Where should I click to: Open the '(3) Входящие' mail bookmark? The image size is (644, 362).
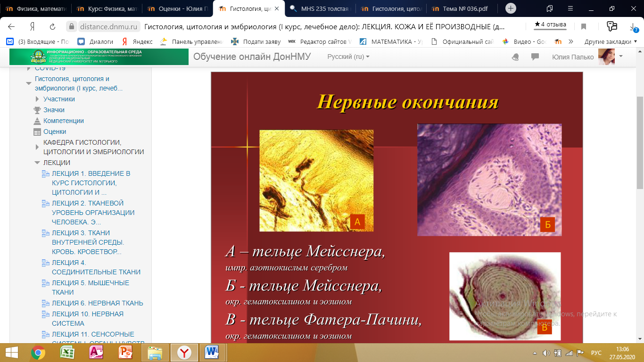tap(37, 41)
